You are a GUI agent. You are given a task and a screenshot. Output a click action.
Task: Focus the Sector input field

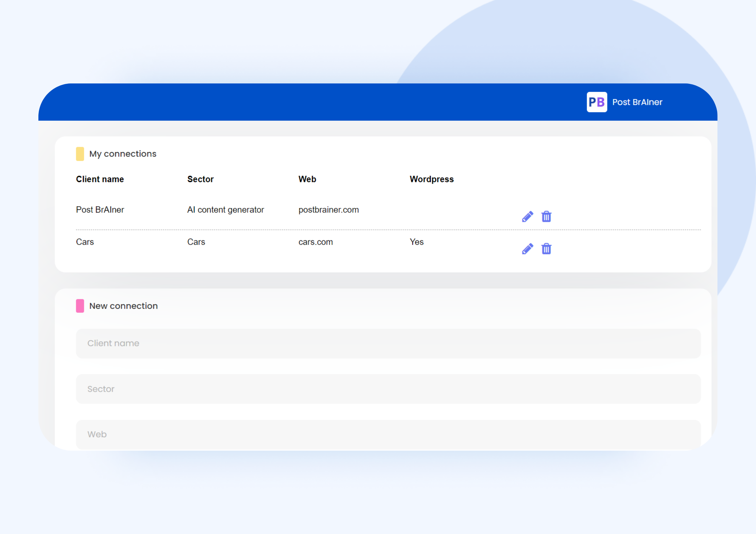point(388,389)
